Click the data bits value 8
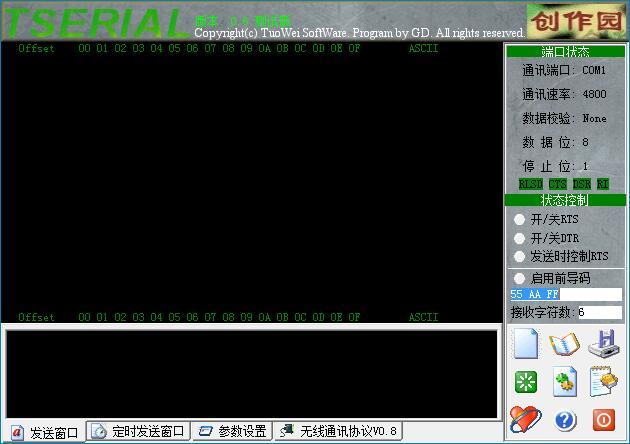Image resolution: width=630 pixels, height=444 pixels. [x=585, y=142]
